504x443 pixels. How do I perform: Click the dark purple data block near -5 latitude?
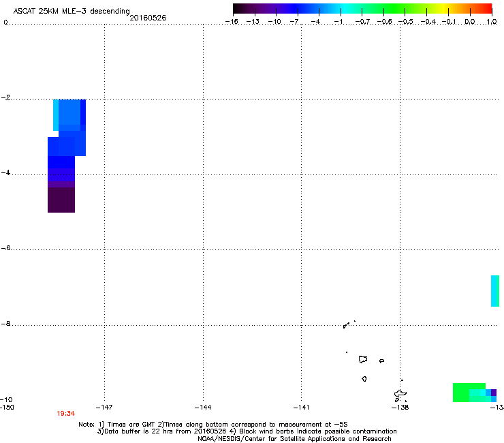click(x=61, y=200)
